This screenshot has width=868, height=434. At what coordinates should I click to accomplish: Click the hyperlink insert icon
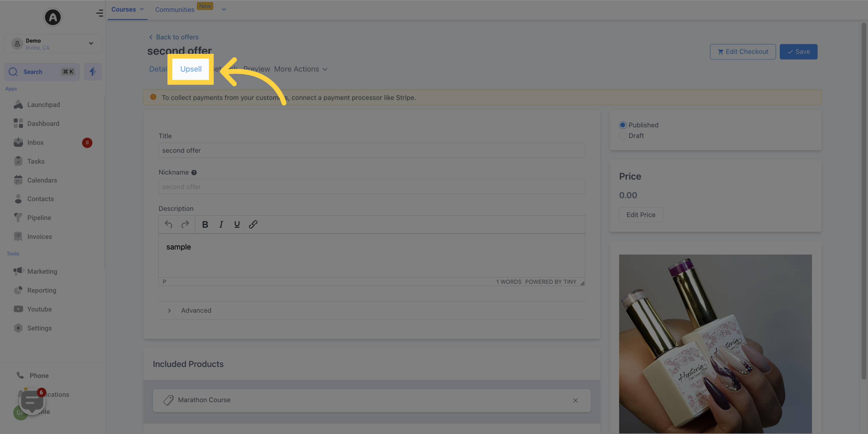click(x=253, y=224)
